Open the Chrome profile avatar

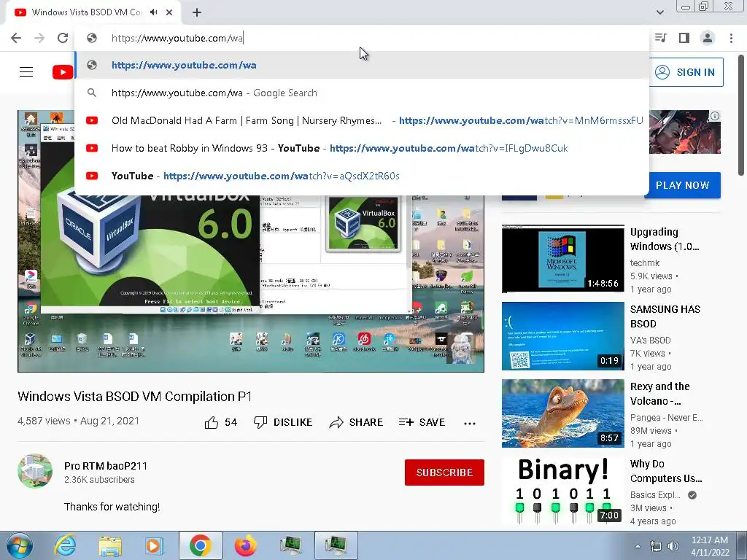(708, 38)
